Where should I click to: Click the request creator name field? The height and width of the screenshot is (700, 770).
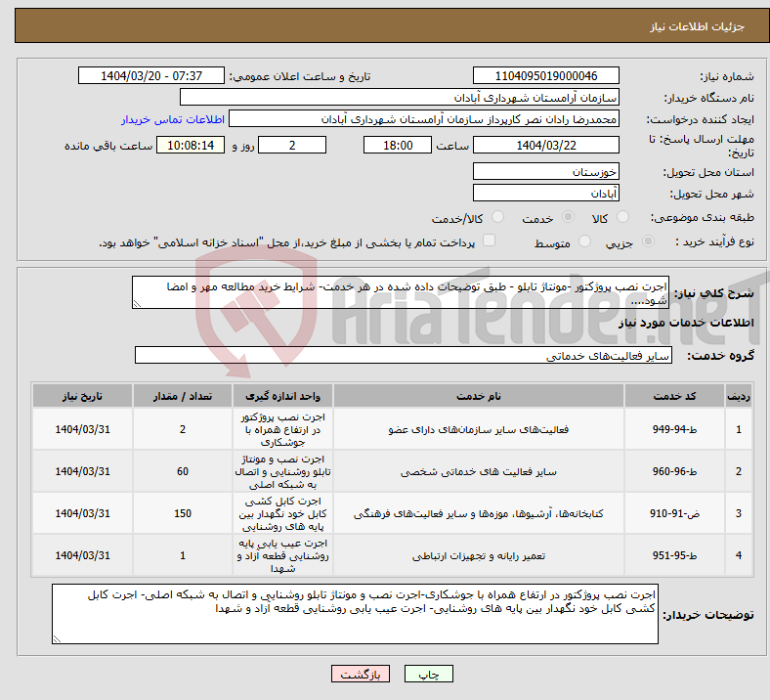point(424,119)
